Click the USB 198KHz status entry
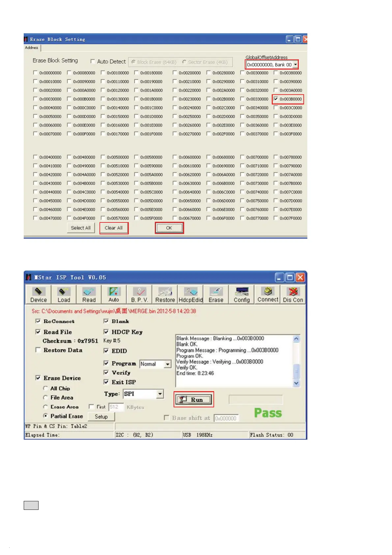 click(198, 435)
